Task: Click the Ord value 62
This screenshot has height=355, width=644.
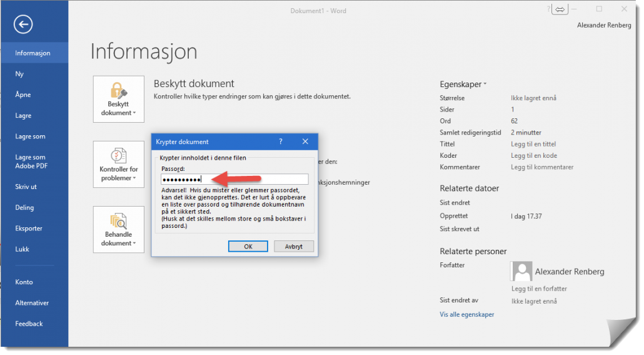Action: point(514,121)
